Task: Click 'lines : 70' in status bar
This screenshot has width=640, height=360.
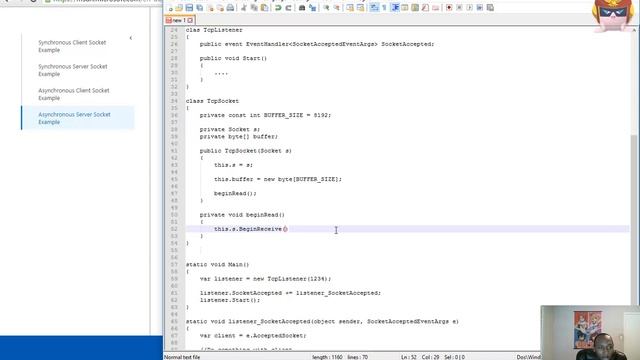Action: [x=358, y=357]
